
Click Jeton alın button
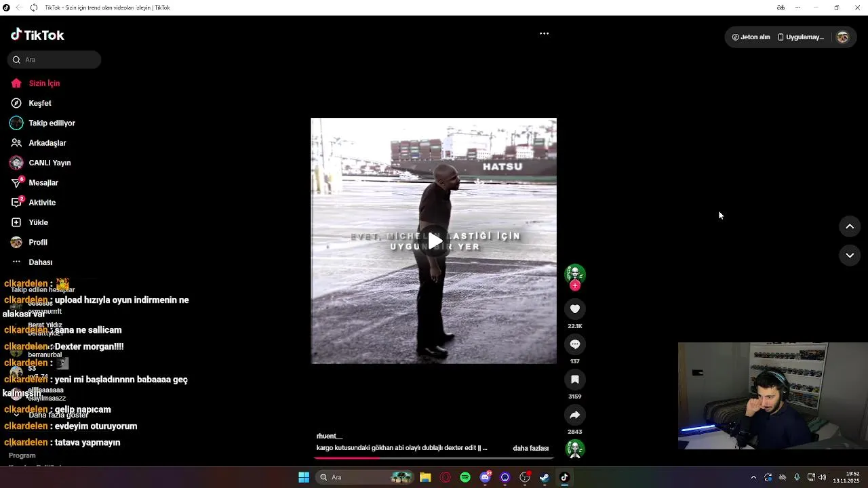751,37
